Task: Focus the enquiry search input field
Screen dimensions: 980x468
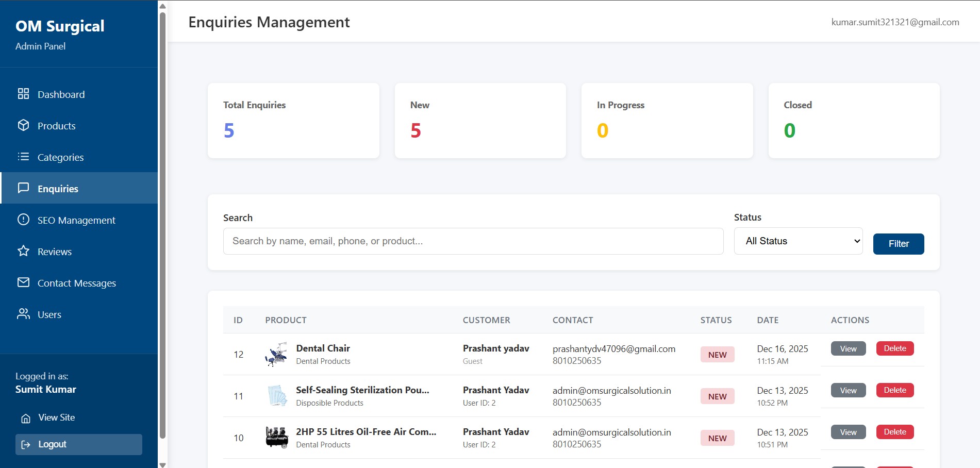Action: 473,241
